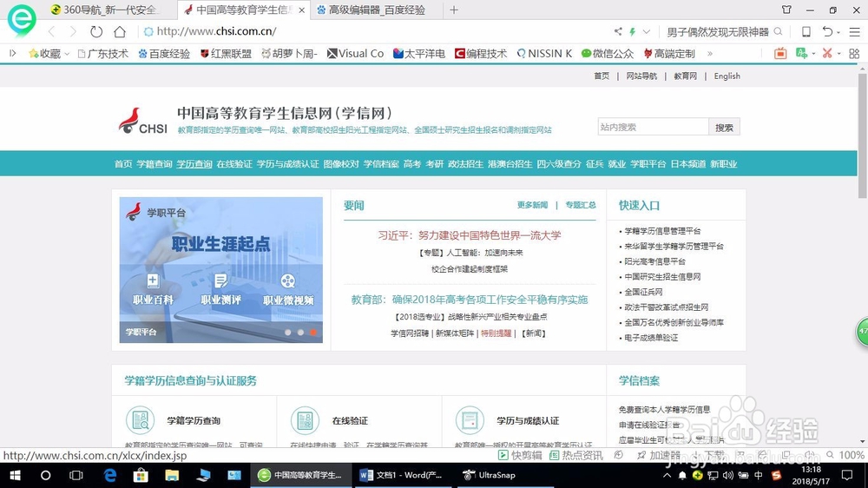
Task: Click the vertical page scrollbar thumb
Action: [863, 135]
